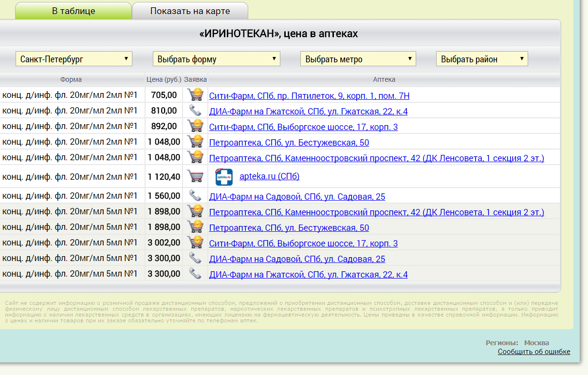The image size is (588, 375).
Task: Click form cell in the 705,00 row
Action: (x=71, y=95)
